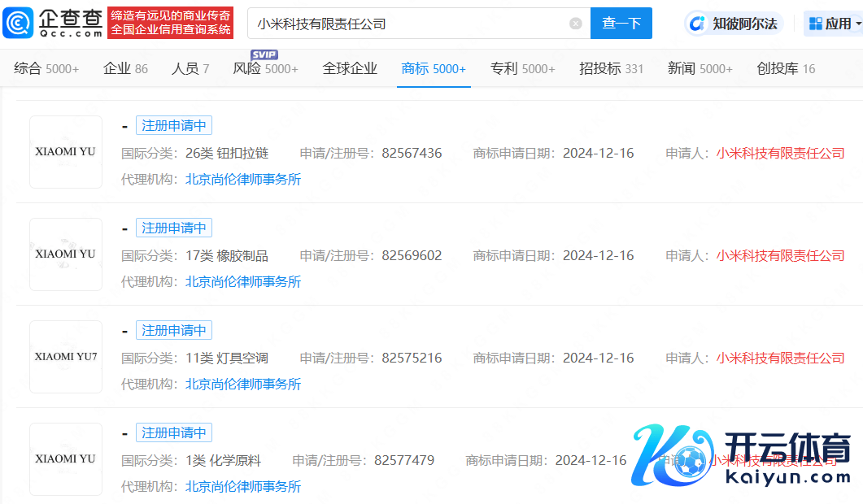Switch to the 综合 tab
This screenshot has height=504, width=863.
tap(46, 69)
